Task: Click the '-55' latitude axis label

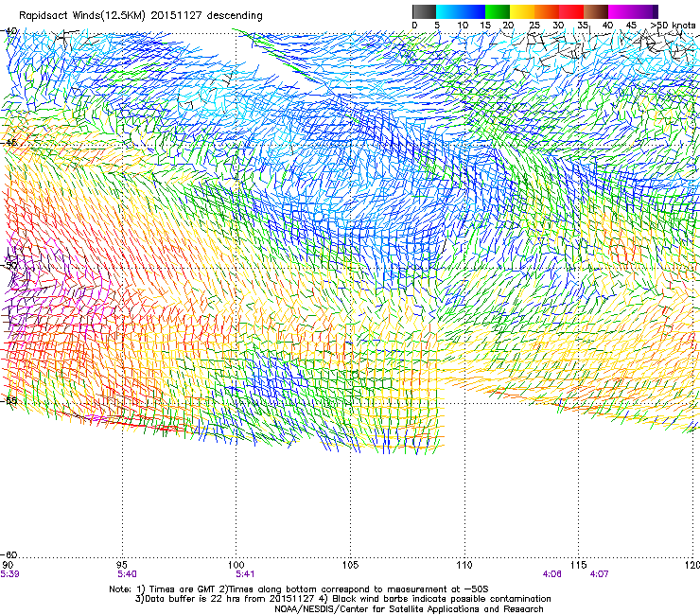Action: click(x=9, y=400)
